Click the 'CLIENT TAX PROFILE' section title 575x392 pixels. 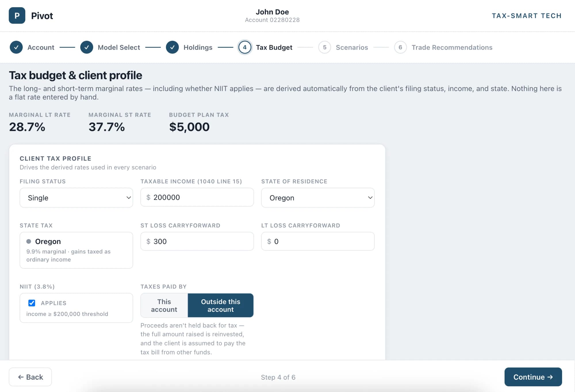click(55, 158)
